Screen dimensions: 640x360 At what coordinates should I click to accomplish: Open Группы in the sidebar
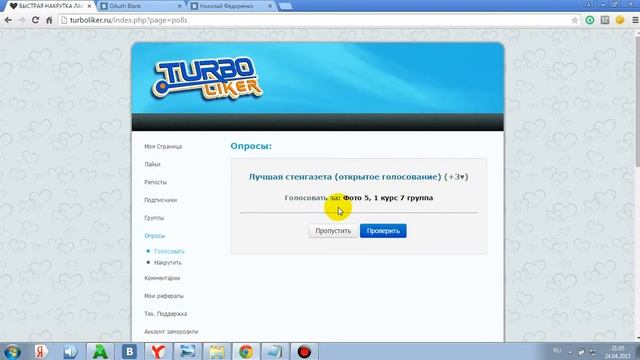(x=154, y=218)
